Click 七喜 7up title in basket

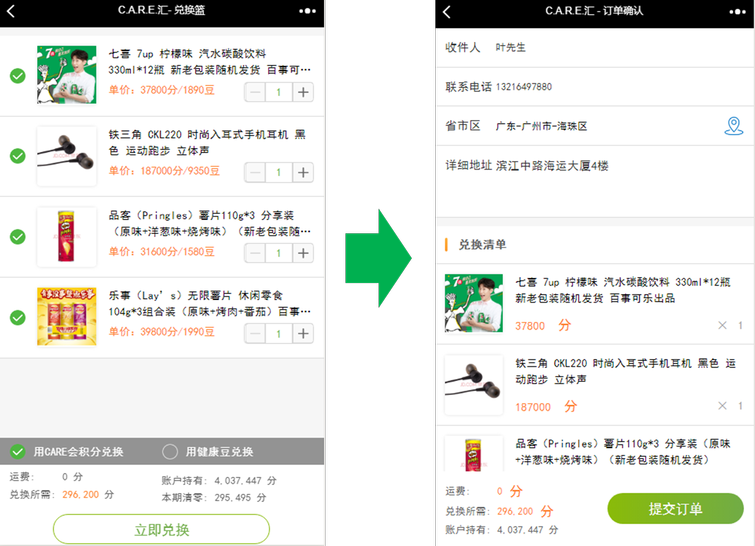209,62
